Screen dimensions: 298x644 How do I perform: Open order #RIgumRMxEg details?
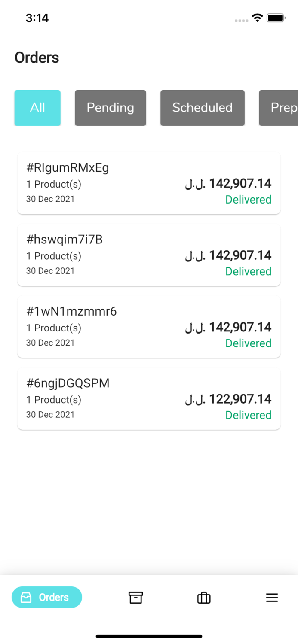149,183
